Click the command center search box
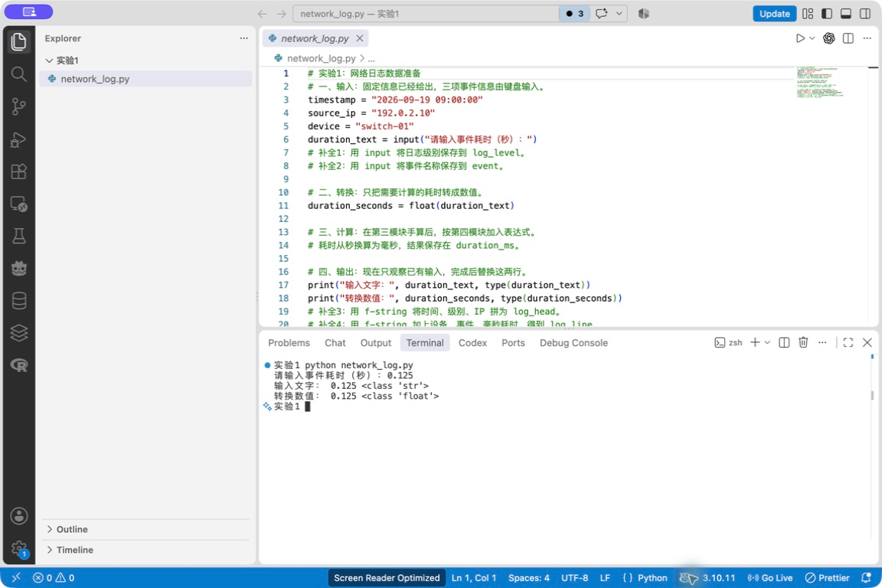The image size is (882, 588). click(x=426, y=14)
